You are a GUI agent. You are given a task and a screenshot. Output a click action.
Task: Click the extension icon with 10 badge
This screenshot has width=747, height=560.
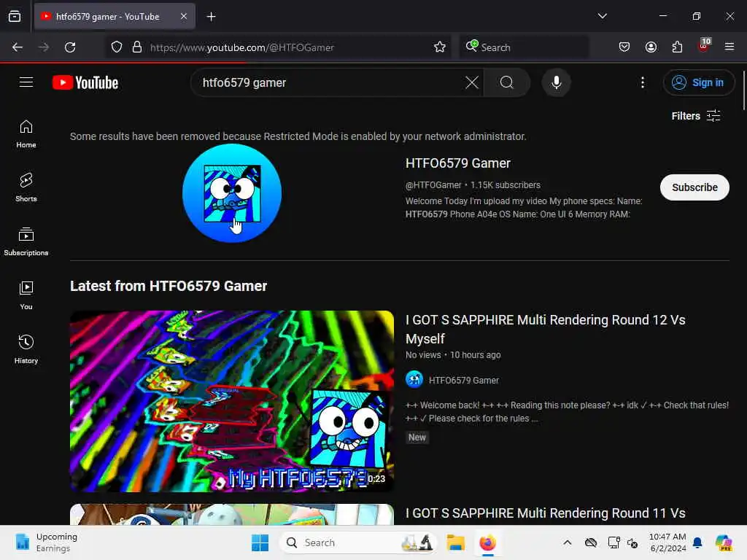(704, 46)
